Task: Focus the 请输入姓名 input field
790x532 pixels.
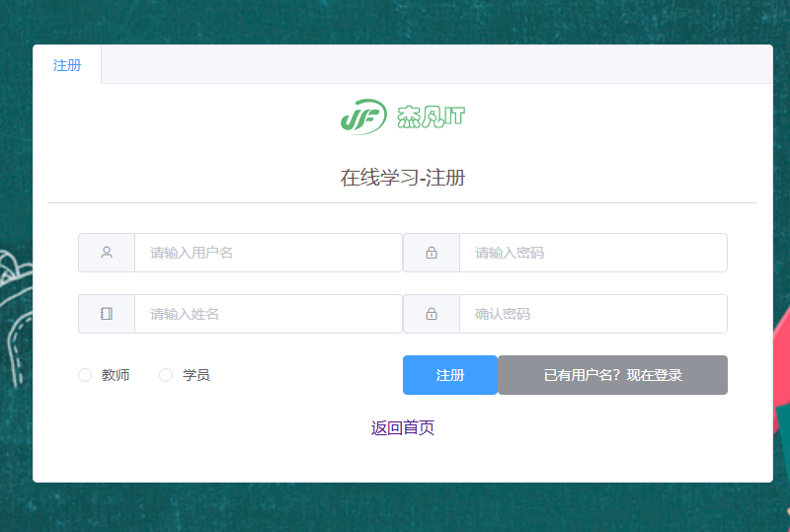Action: coord(268,314)
